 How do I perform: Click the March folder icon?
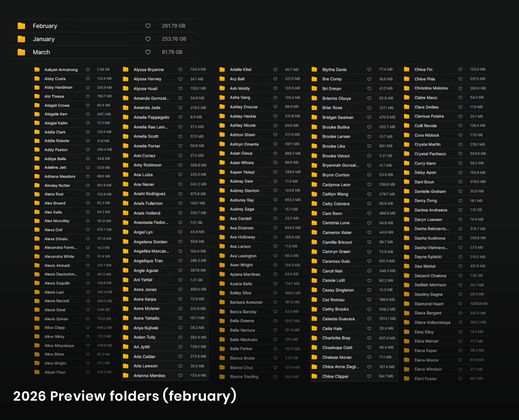[x=21, y=52]
